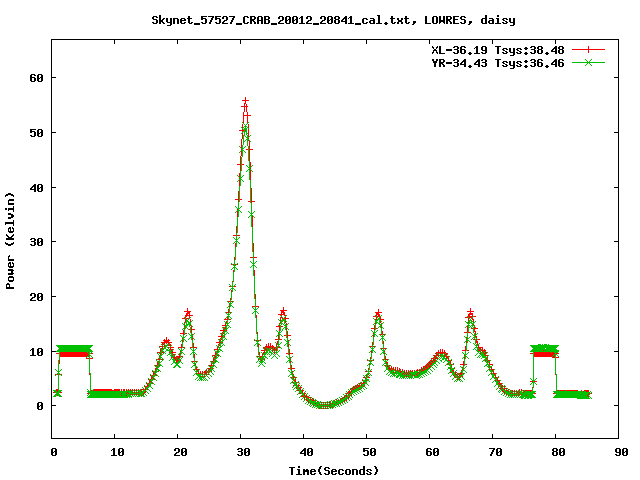Click the x-axis tick label 0
The image size is (640, 480).
(x=54, y=452)
